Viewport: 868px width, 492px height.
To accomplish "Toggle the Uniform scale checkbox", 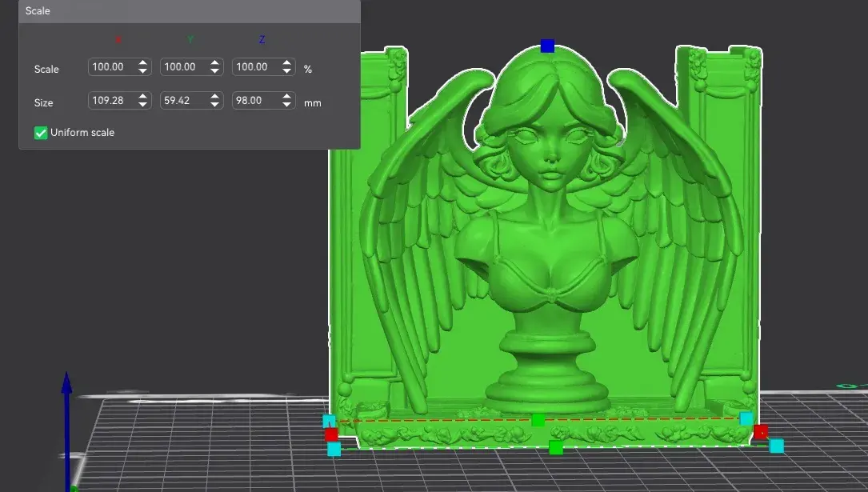I will (41, 133).
